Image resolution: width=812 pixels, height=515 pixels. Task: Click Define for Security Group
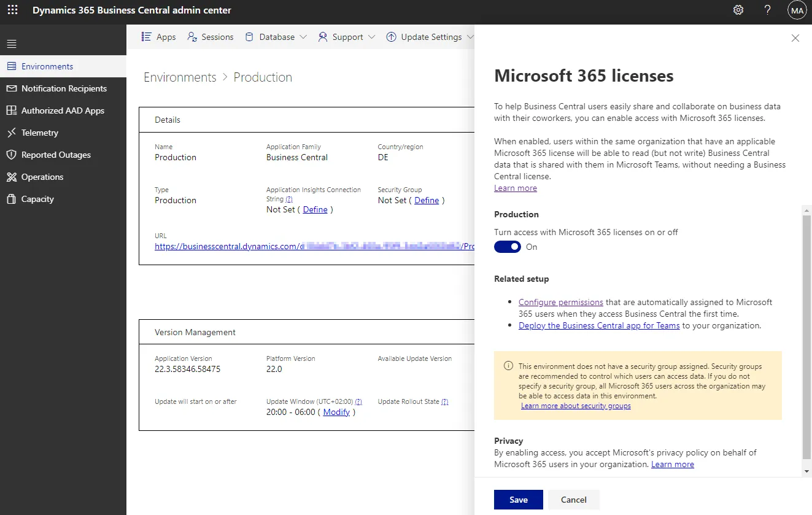(x=427, y=200)
